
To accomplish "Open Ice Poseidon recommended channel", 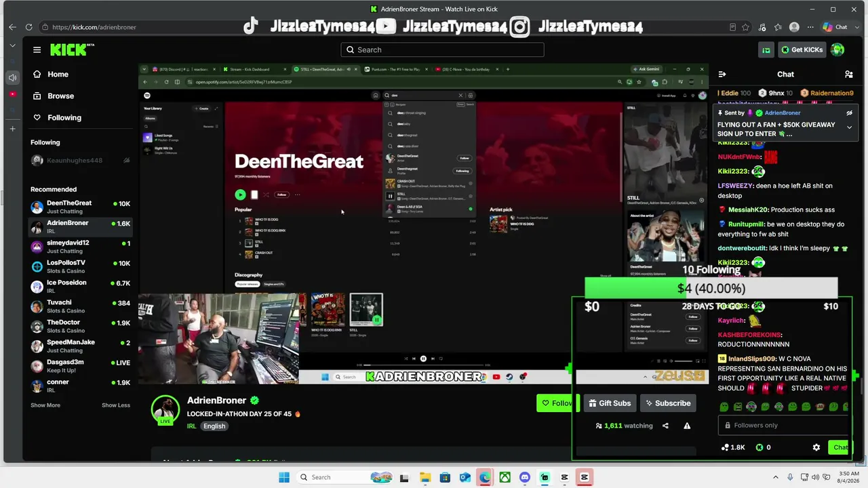I will pyautogui.click(x=80, y=286).
